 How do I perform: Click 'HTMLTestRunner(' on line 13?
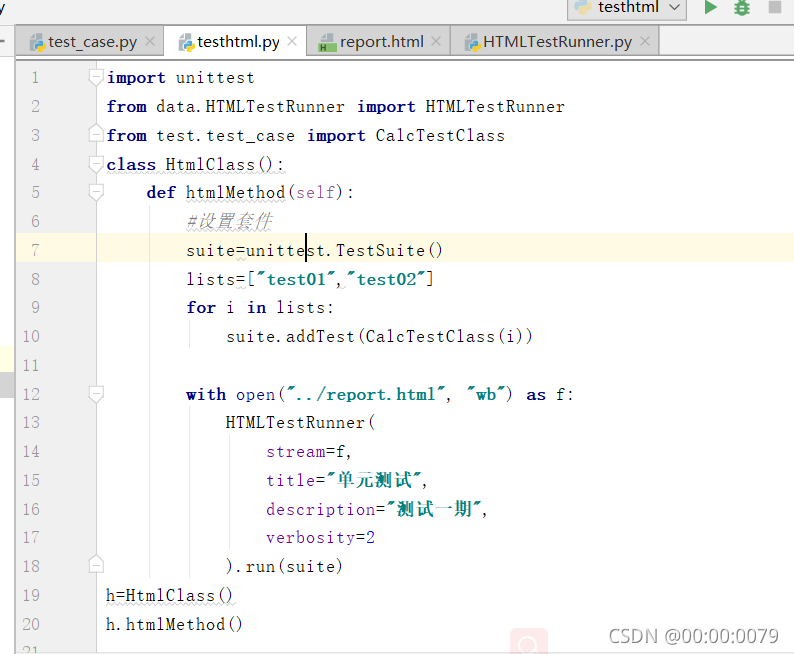(x=300, y=422)
